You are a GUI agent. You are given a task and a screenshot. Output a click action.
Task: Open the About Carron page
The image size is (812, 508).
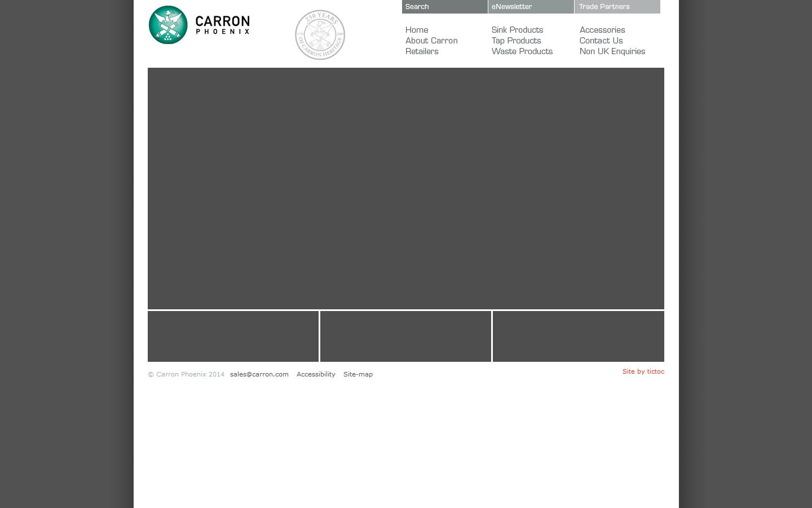click(x=431, y=41)
